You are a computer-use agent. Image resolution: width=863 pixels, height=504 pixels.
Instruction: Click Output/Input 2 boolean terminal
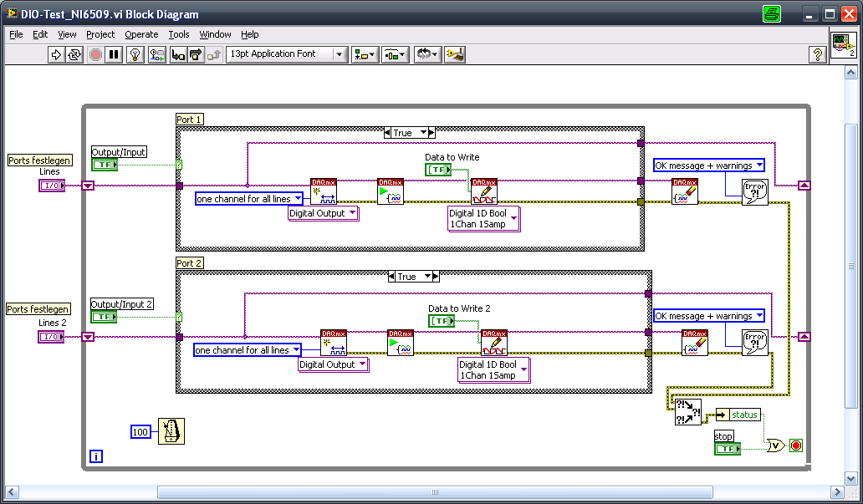pos(104,317)
